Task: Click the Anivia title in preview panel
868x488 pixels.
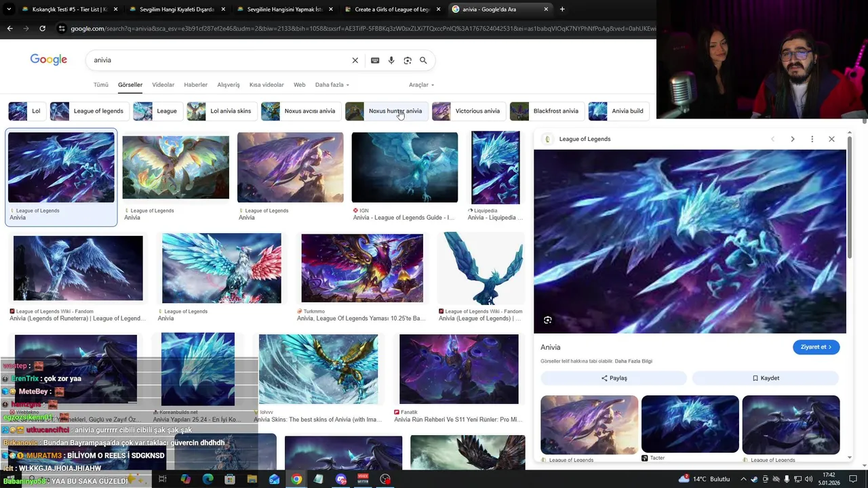Action: [551, 347]
